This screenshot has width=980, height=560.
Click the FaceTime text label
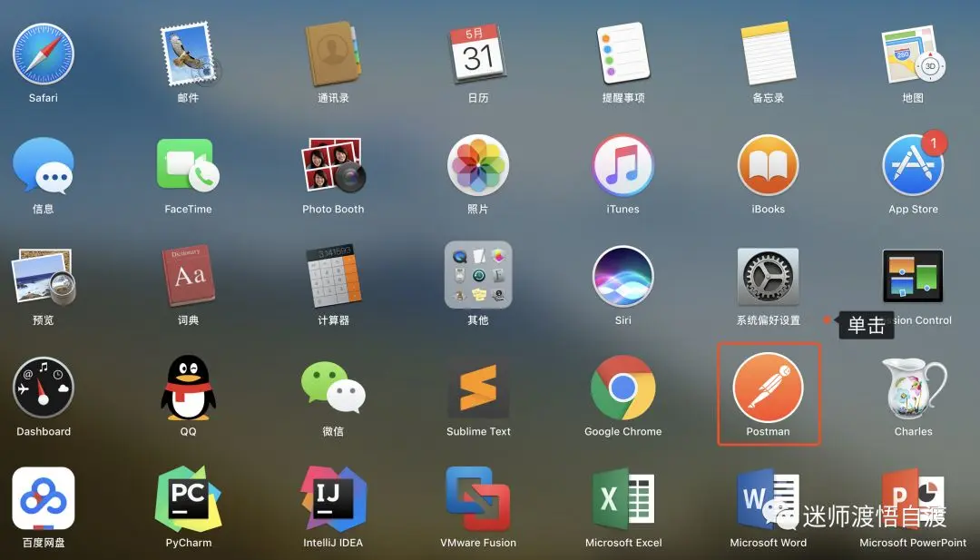tap(188, 210)
